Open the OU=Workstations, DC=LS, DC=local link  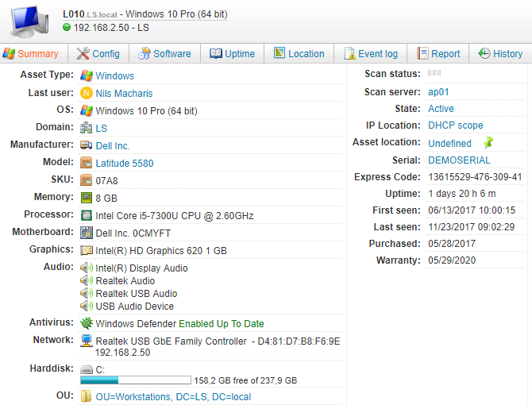[173, 396]
